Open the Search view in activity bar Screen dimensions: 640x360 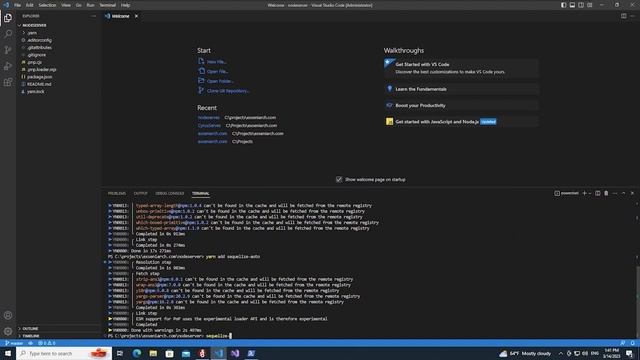click(8, 33)
